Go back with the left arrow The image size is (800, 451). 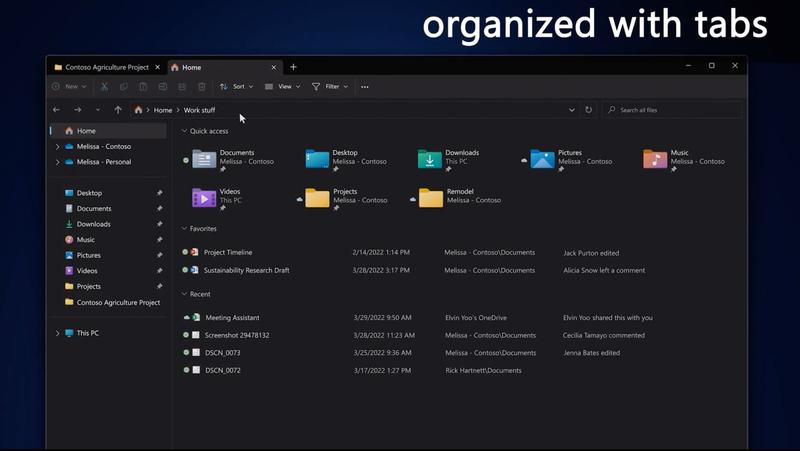click(x=57, y=110)
